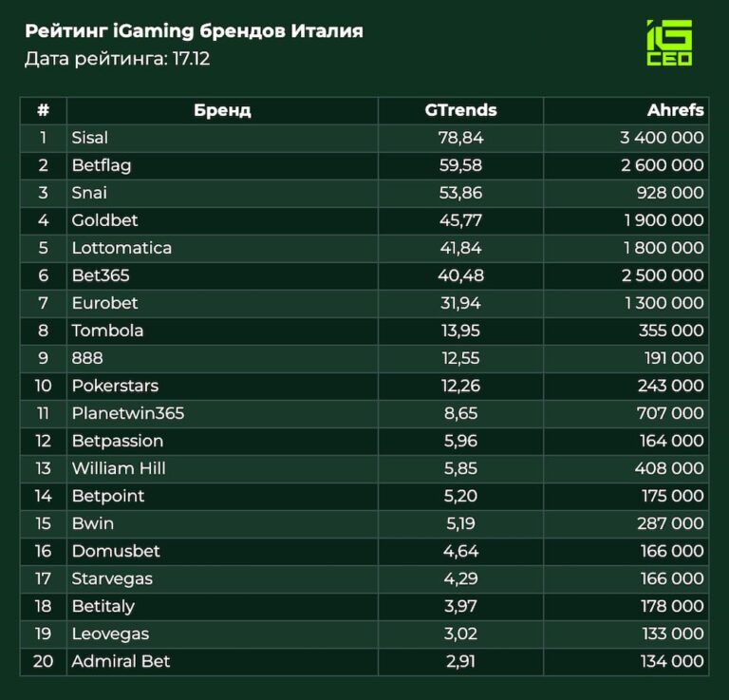Select the Betflag brand name
Image resolution: width=729 pixels, height=700 pixels.
101,165
